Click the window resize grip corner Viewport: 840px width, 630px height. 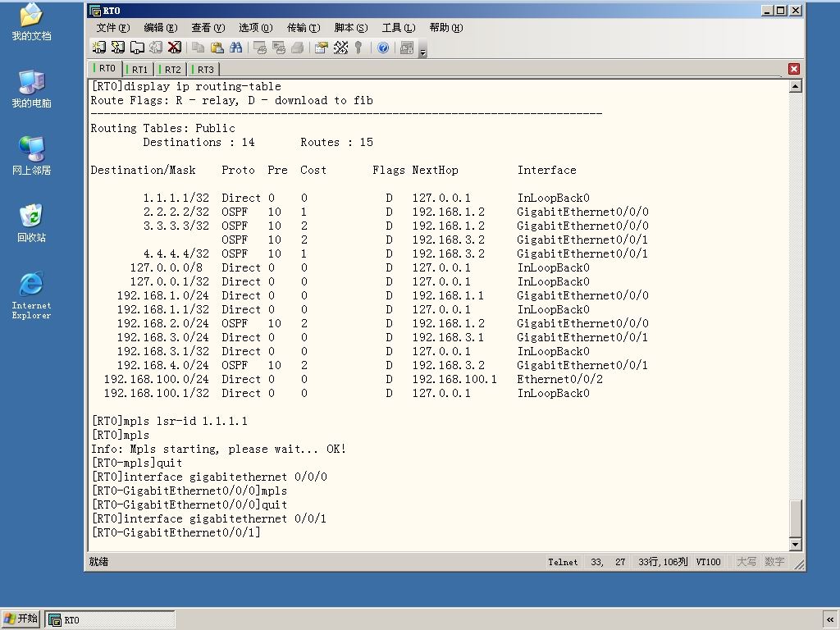(799, 564)
